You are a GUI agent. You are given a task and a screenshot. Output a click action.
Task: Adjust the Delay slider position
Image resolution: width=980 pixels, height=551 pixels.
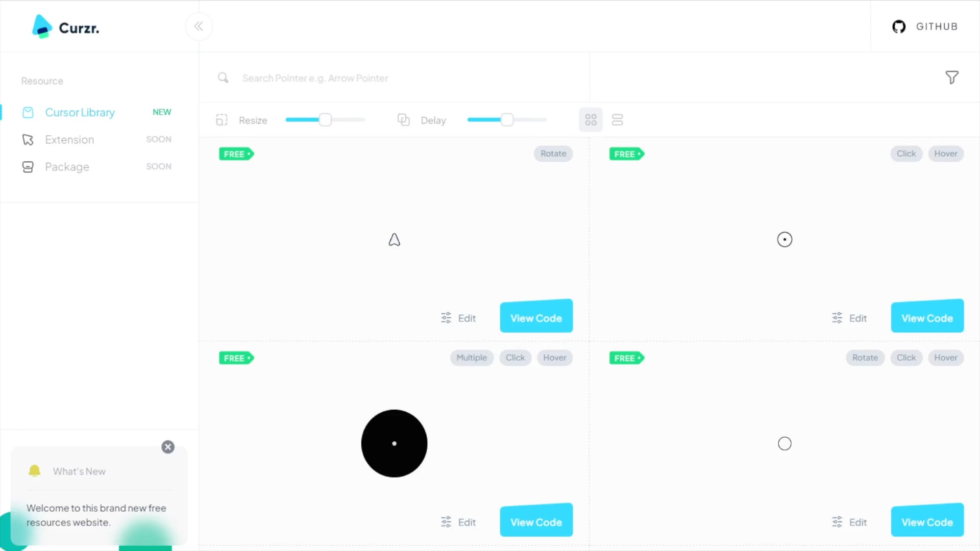pos(507,120)
